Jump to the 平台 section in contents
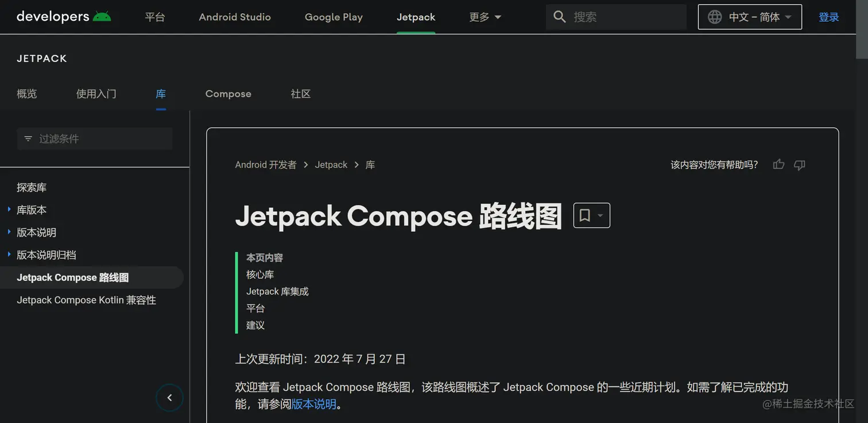 (x=255, y=308)
